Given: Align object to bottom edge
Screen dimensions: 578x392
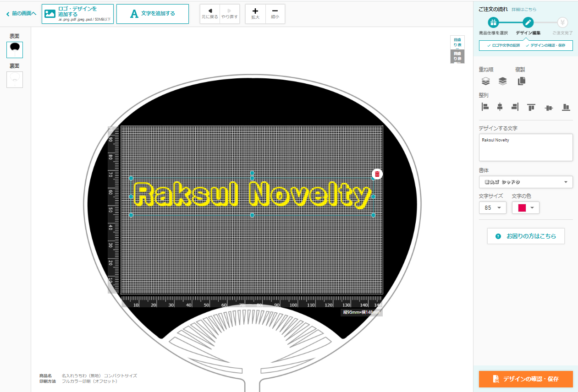Looking at the screenshot, I should click(566, 107).
